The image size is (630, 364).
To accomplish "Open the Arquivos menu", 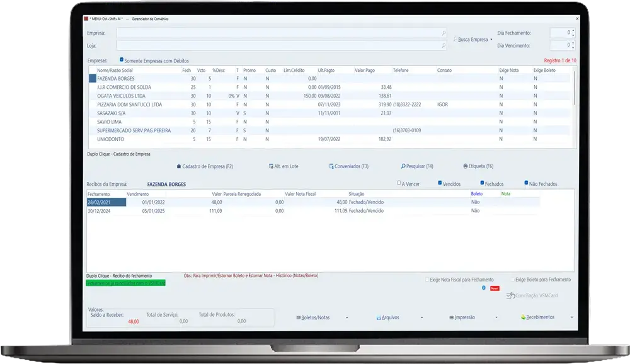I will [x=388, y=317].
